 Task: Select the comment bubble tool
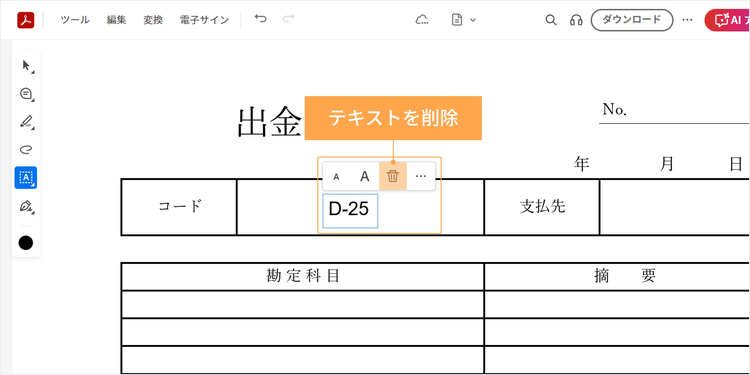pos(26,94)
